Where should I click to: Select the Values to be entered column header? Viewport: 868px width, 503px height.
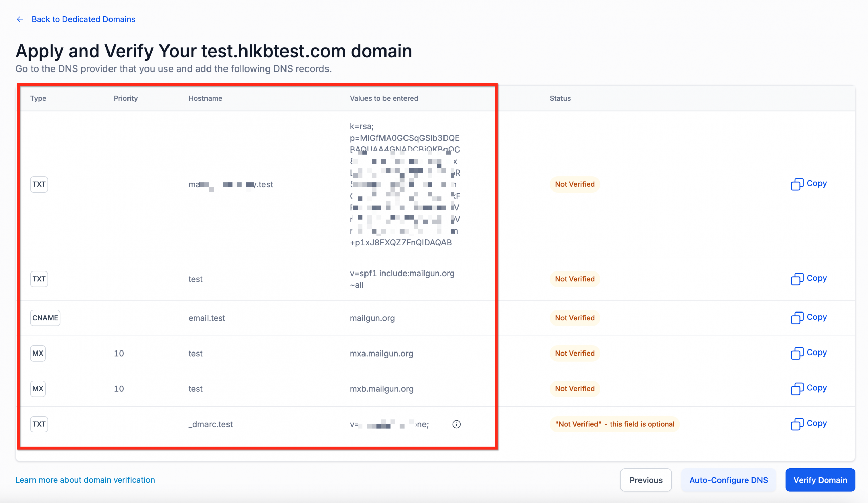(384, 98)
